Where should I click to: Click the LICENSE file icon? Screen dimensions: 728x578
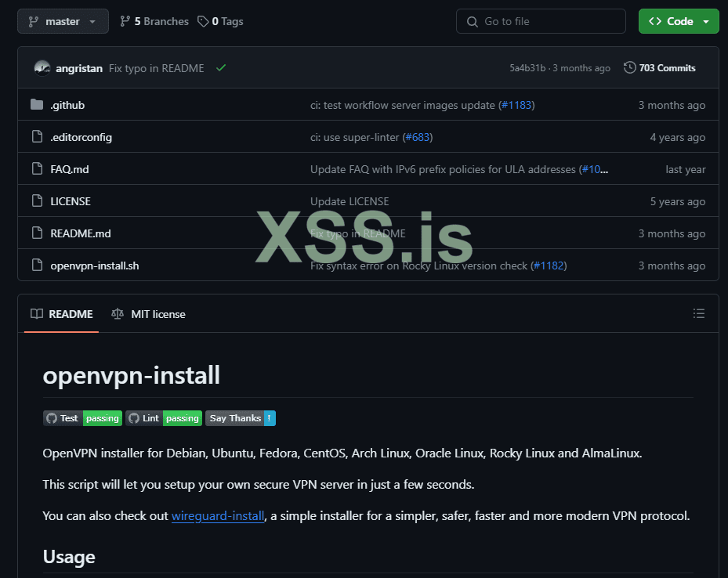[x=37, y=201]
